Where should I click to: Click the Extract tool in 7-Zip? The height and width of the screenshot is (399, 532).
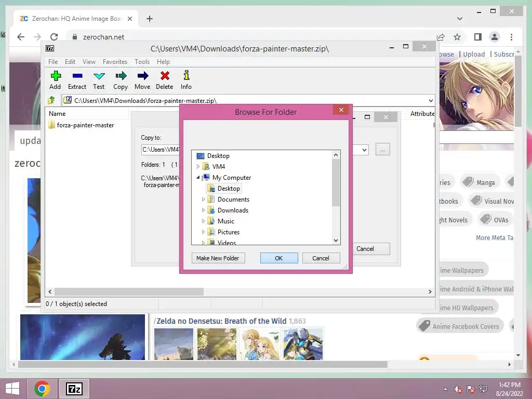click(x=77, y=81)
